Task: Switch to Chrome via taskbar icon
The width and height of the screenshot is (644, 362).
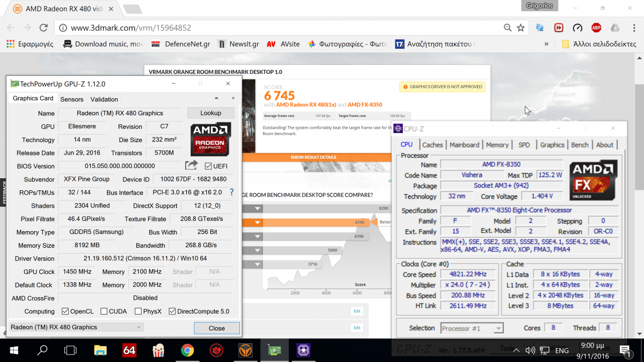Action: [187, 350]
